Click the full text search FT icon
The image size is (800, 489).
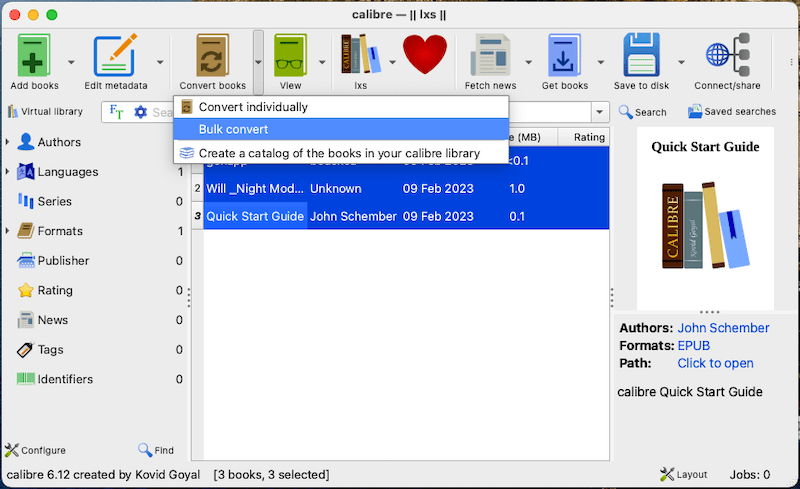click(116, 112)
